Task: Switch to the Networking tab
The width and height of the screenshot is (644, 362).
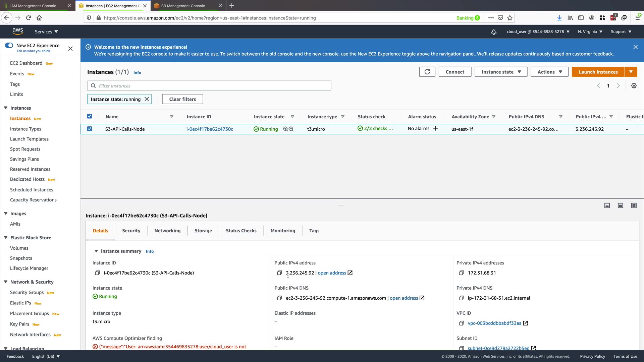Action: coord(167,231)
